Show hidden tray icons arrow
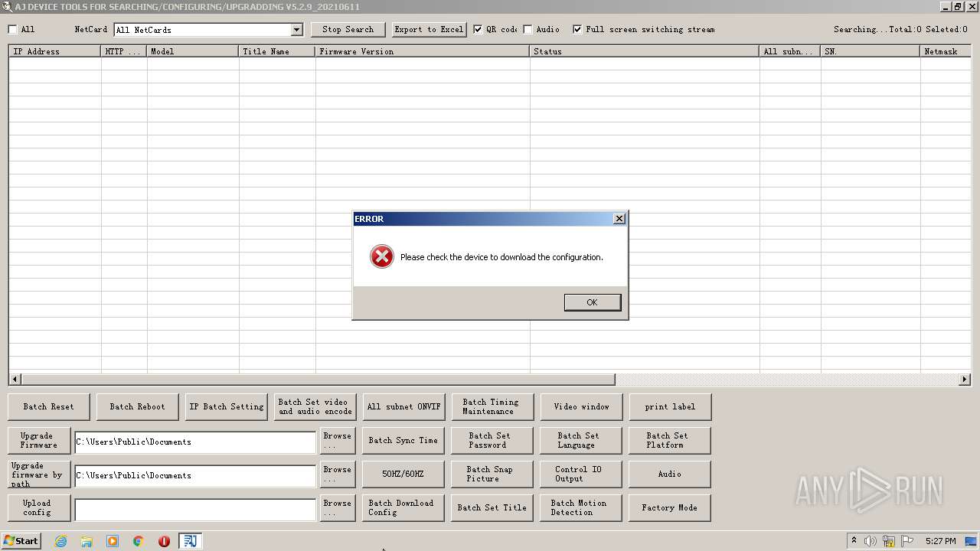The width and height of the screenshot is (980, 551). tap(854, 541)
